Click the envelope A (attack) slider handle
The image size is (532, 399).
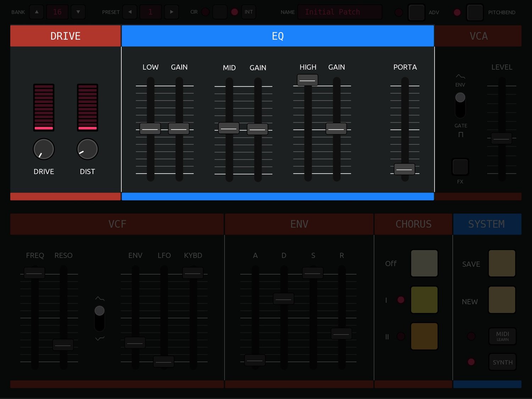255,360
